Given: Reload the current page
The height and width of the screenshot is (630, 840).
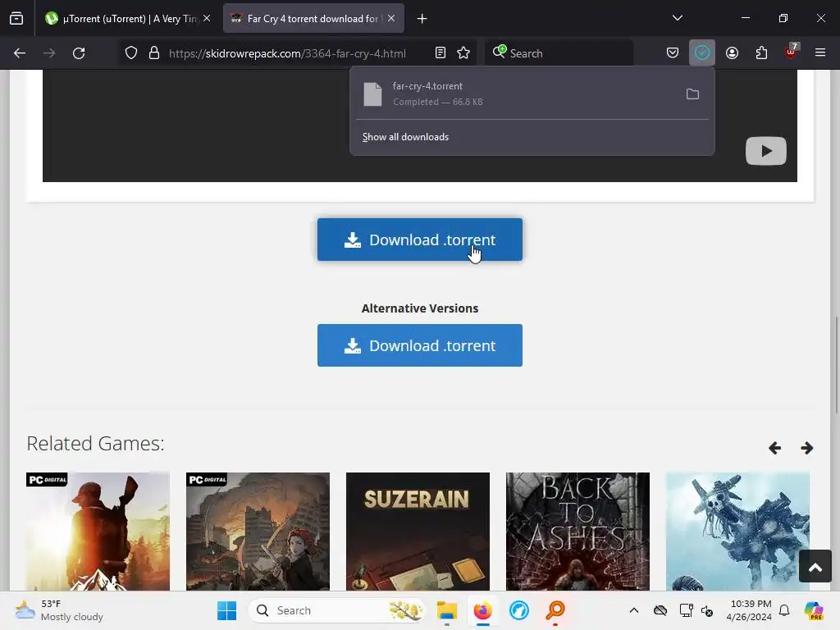Looking at the screenshot, I should pyautogui.click(x=79, y=53).
